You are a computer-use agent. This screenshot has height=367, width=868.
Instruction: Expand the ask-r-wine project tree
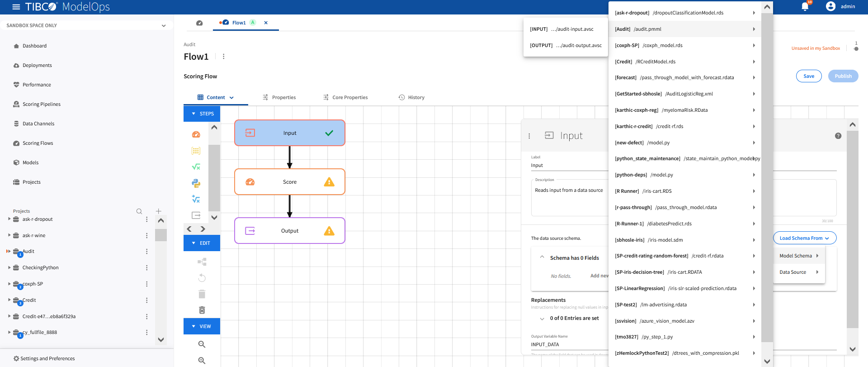coord(9,235)
